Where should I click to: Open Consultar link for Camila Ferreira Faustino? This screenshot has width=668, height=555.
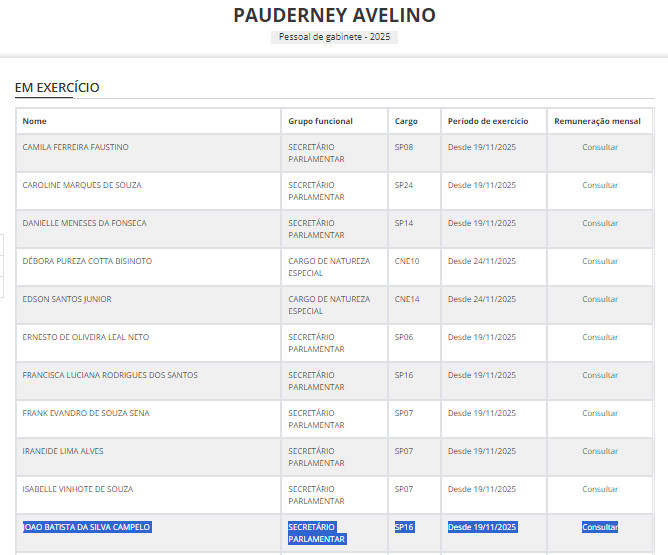600,147
